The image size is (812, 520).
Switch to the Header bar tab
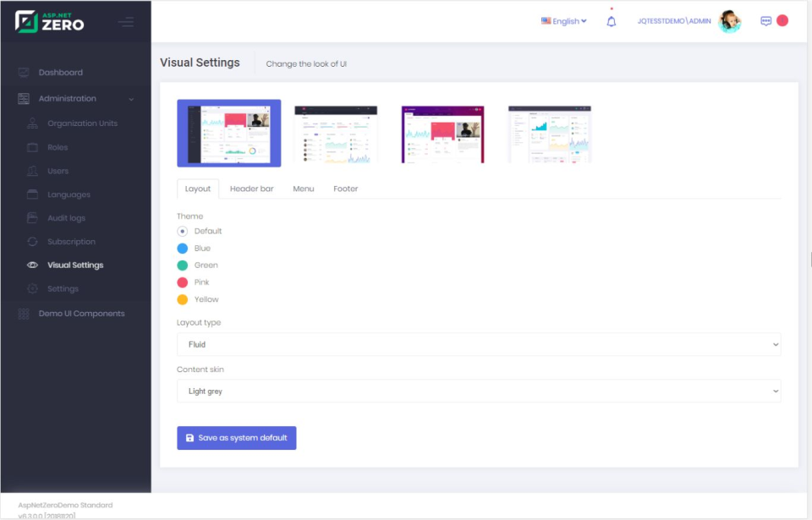tap(251, 189)
